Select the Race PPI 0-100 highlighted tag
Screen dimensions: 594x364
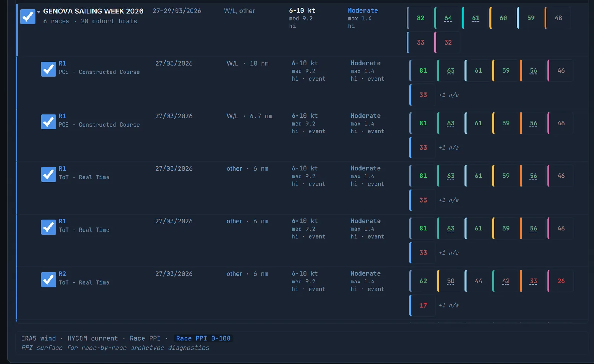(x=203, y=338)
